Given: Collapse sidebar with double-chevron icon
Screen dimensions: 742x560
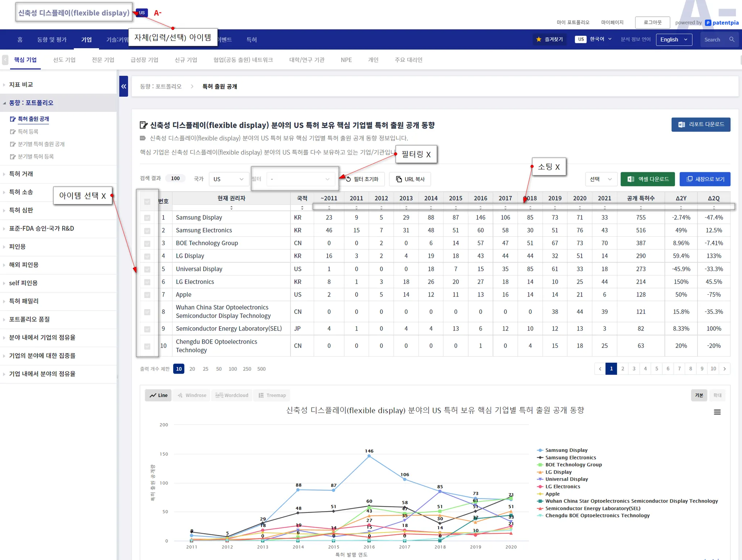Looking at the screenshot, I should 124,86.
